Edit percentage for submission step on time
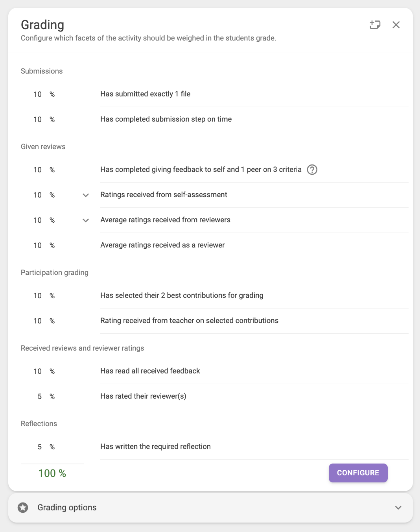The width and height of the screenshot is (420, 532). (x=38, y=120)
